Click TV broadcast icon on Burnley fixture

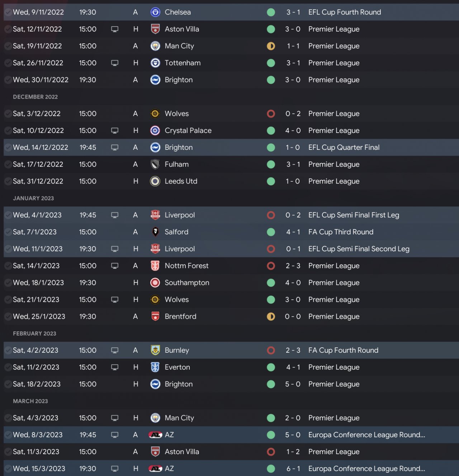point(115,350)
